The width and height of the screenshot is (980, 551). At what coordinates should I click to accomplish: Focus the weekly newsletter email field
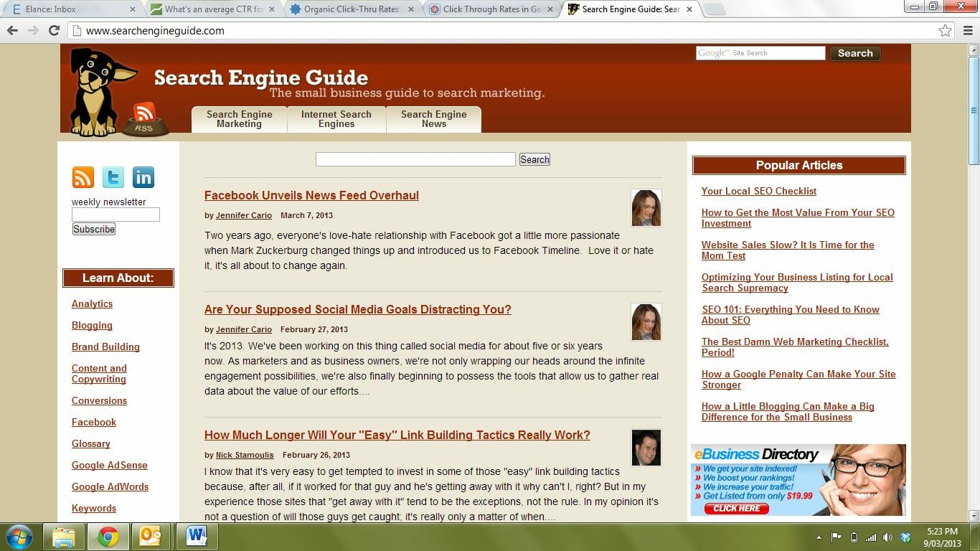pyautogui.click(x=116, y=215)
